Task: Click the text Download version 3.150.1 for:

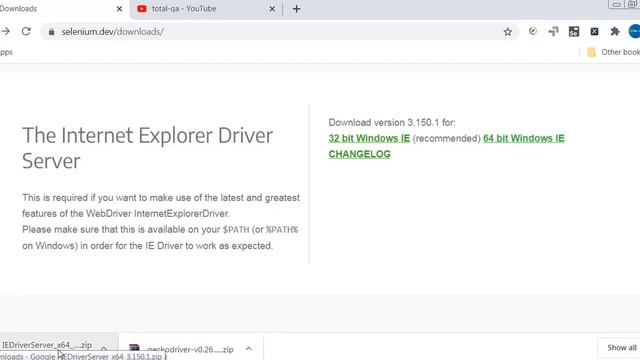Action: pyautogui.click(x=392, y=122)
